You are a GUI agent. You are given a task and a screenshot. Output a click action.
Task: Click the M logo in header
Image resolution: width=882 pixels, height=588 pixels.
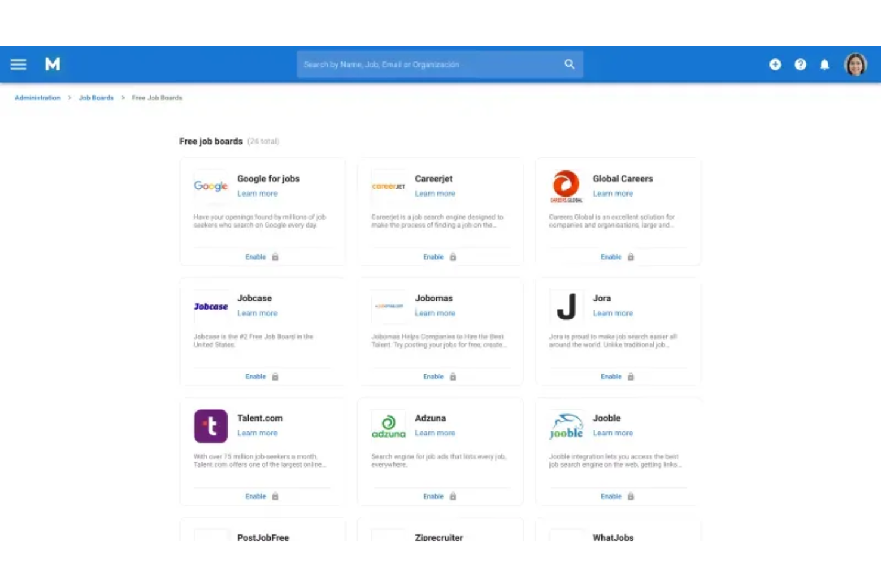(52, 64)
